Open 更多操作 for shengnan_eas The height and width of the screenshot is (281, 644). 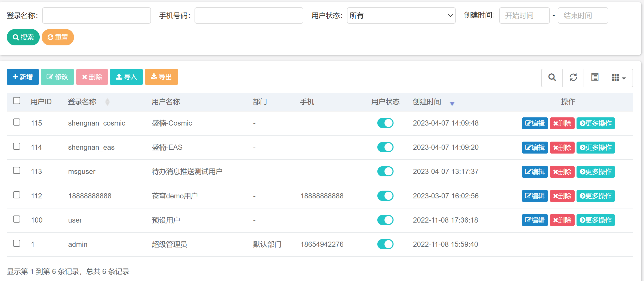[x=596, y=148]
